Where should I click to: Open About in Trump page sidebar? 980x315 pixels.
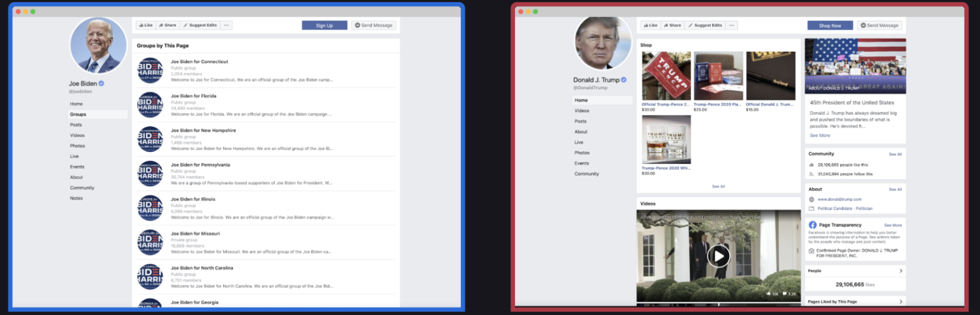(x=581, y=132)
